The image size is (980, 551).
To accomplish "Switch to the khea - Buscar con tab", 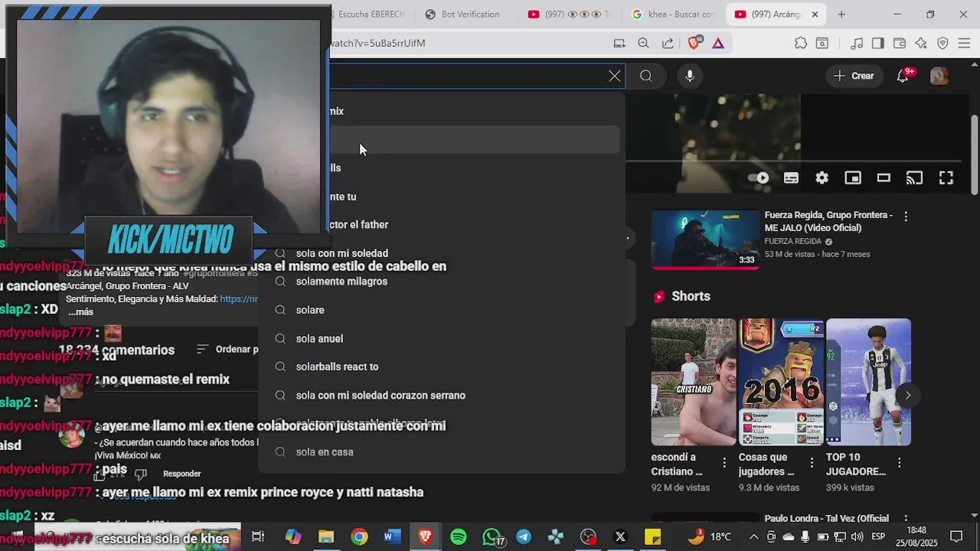I will (x=674, y=14).
